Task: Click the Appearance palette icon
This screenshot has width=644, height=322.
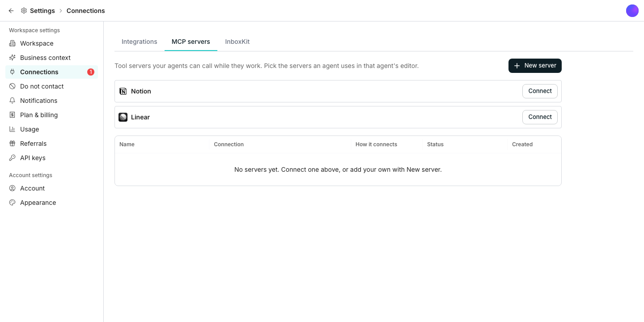Action: [x=13, y=203]
